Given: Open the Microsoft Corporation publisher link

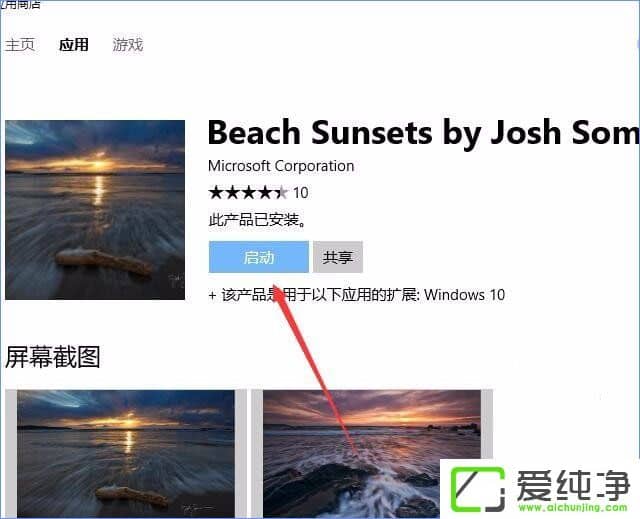Looking at the screenshot, I should 281,166.
